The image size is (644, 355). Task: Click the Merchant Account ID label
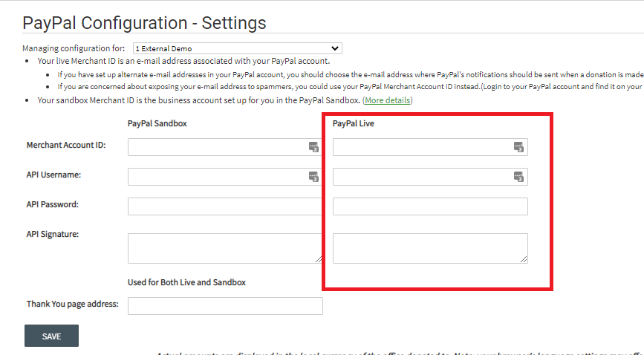click(x=66, y=145)
